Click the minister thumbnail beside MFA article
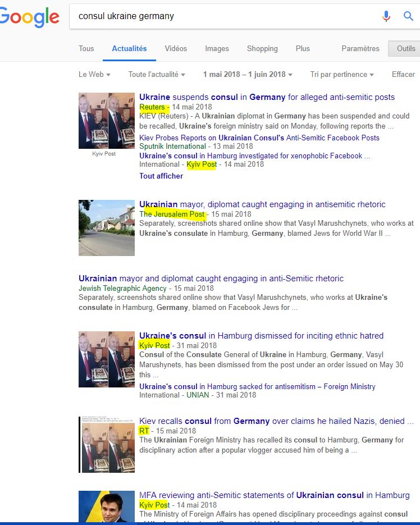The height and width of the screenshot is (525, 420). pyautogui.click(x=107, y=506)
